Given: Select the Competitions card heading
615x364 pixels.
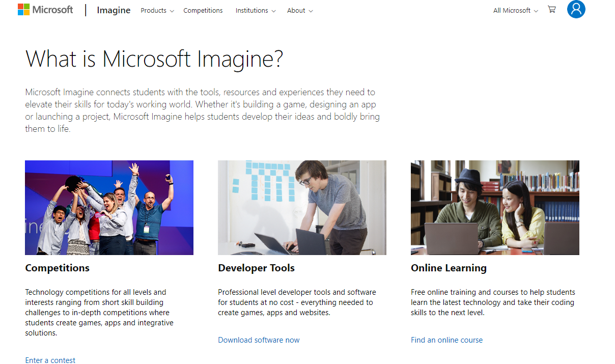Looking at the screenshot, I should pyautogui.click(x=57, y=268).
